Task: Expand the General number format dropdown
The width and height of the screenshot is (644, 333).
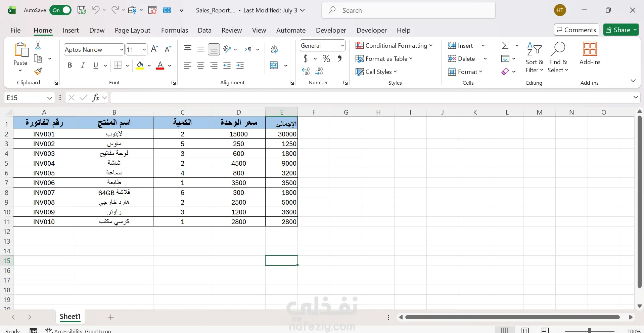Action: (x=342, y=46)
